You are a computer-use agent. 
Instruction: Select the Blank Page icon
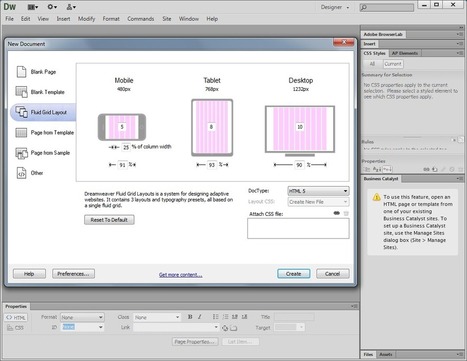pyautogui.click(x=21, y=72)
